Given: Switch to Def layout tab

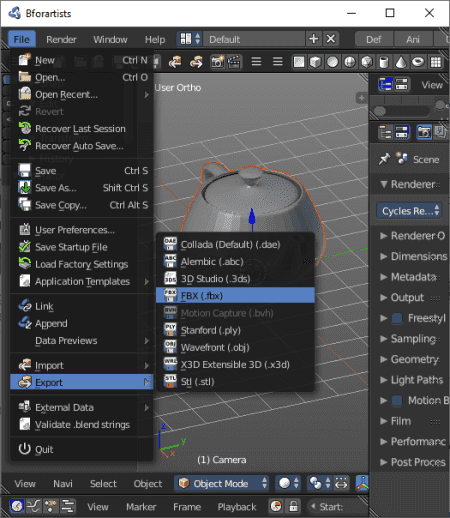Looking at the screenshot, I should coord(374,39).
